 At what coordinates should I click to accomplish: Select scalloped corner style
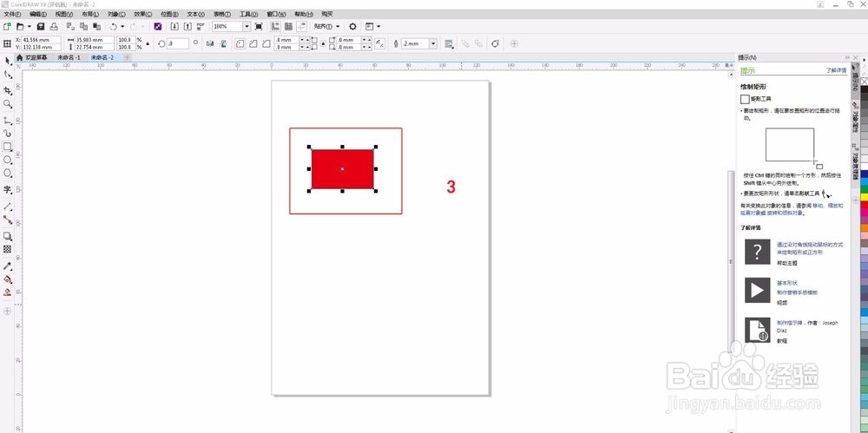click(x=253, y=43)
